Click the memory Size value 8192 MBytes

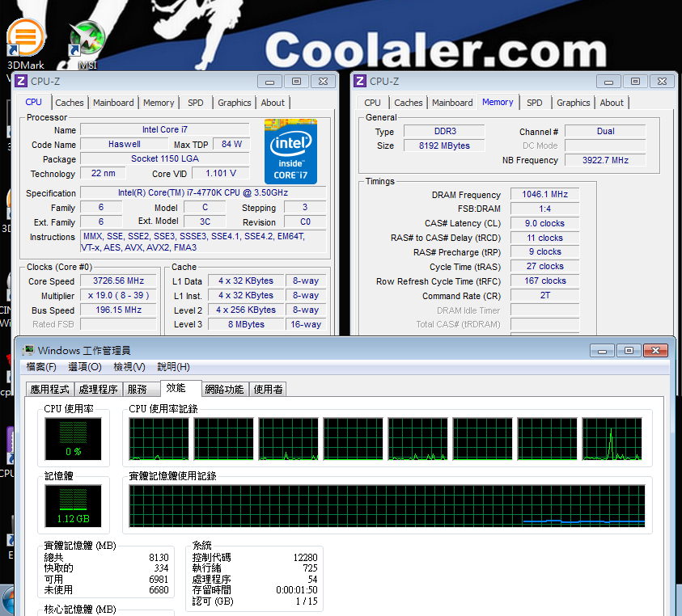coord(444,146)
